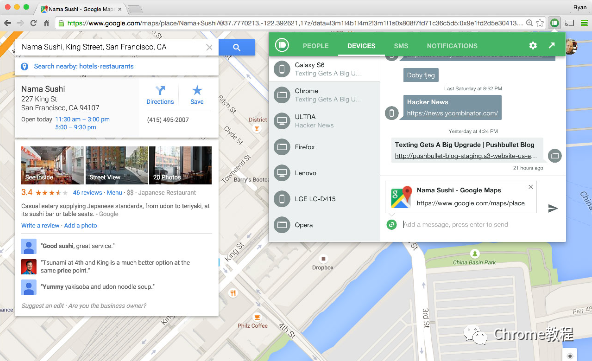Screen dimensions: 592x361
Task: Open the SMS tab
Action: pos(401,46)
